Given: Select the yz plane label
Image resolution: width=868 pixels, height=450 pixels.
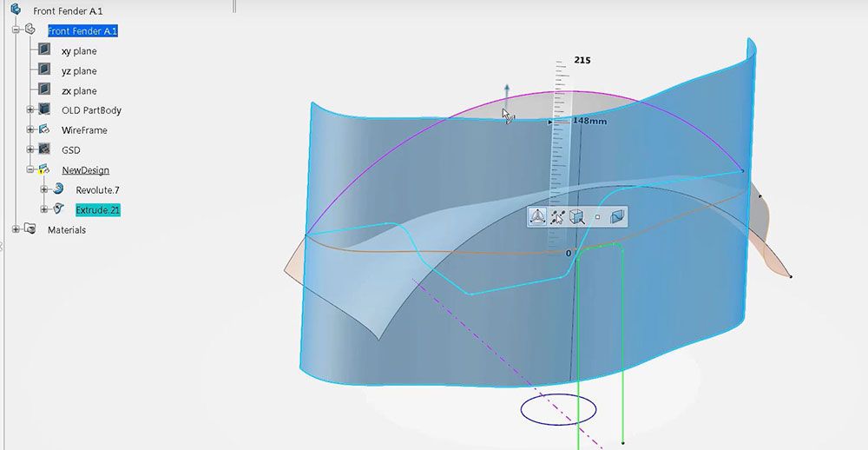Looking at the screenshot, I should 79,71.
